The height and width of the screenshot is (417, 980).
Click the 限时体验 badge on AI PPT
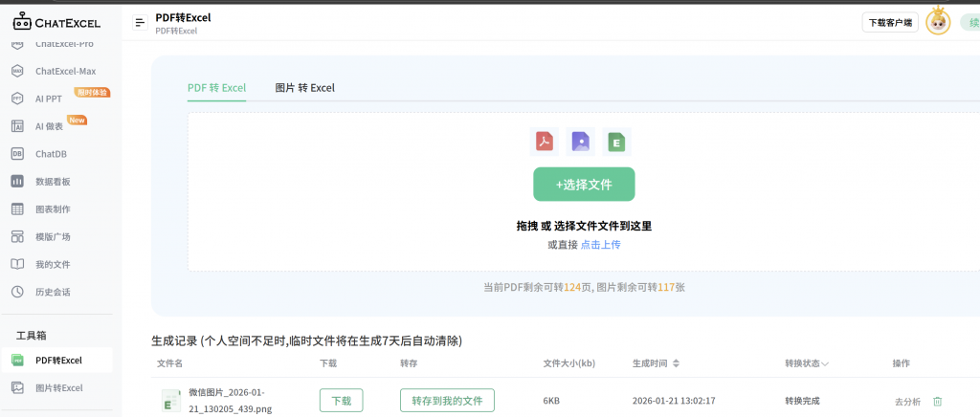pos(93,93)
